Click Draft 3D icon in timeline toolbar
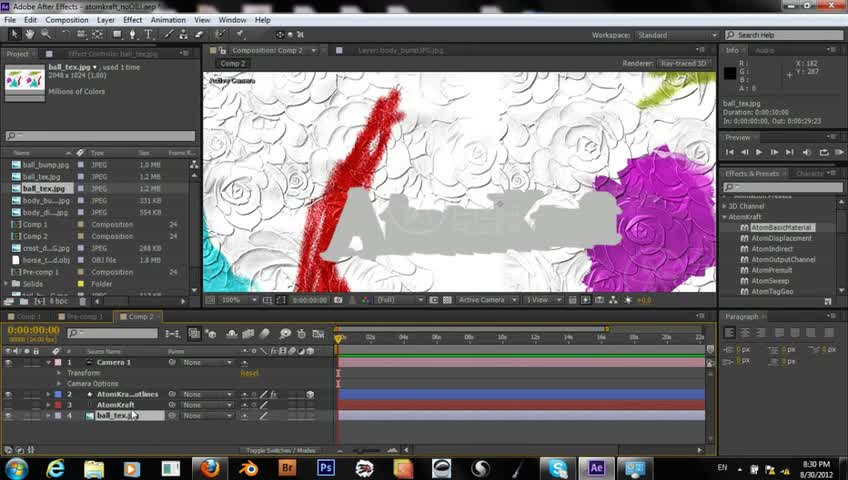 pyautogui.click(x=211, y=334)
